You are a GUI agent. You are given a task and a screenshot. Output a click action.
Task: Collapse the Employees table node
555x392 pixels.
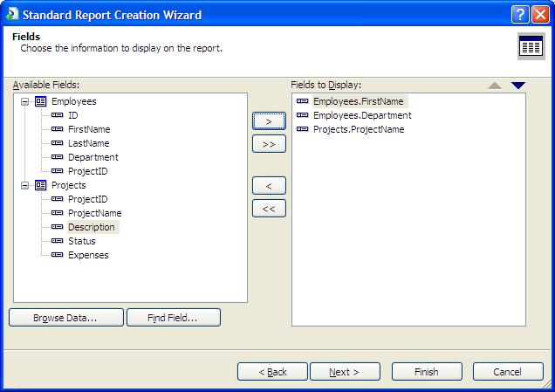point(24,102)
